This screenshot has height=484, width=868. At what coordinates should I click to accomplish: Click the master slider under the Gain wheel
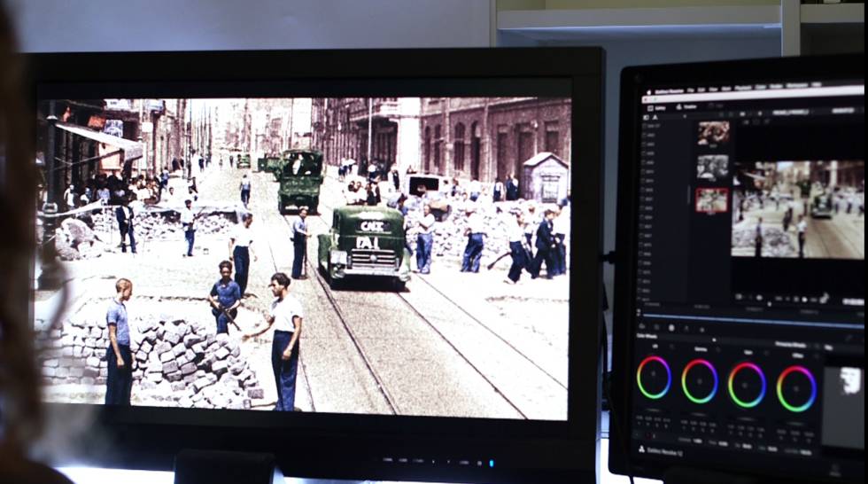point(747,418)
